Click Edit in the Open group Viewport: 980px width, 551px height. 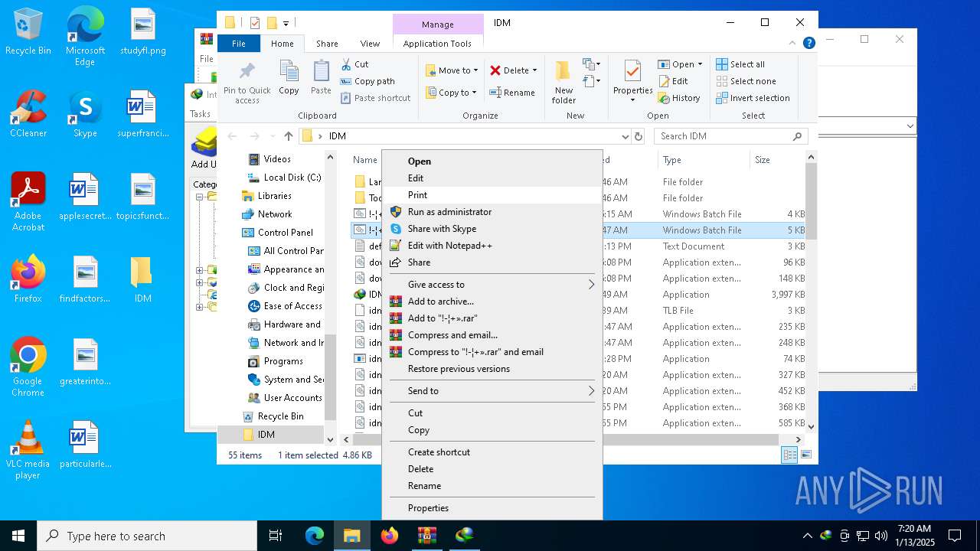click(x=673, y=81)
